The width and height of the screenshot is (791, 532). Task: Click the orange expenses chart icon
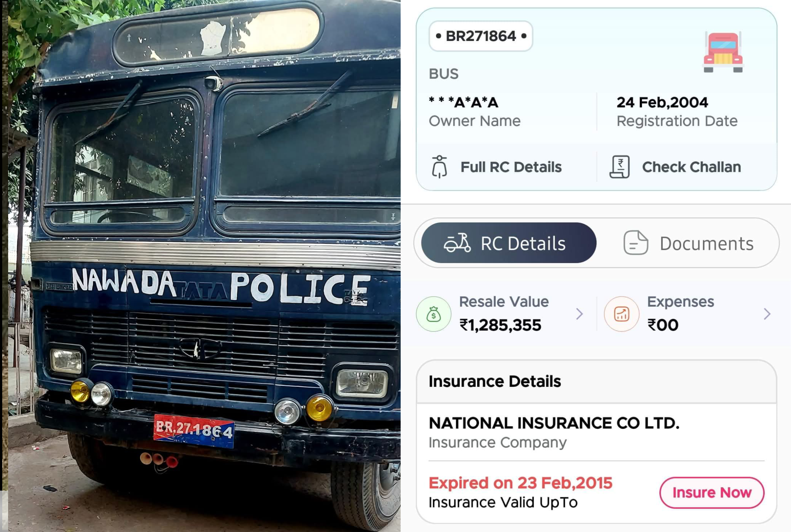(621, 314)
